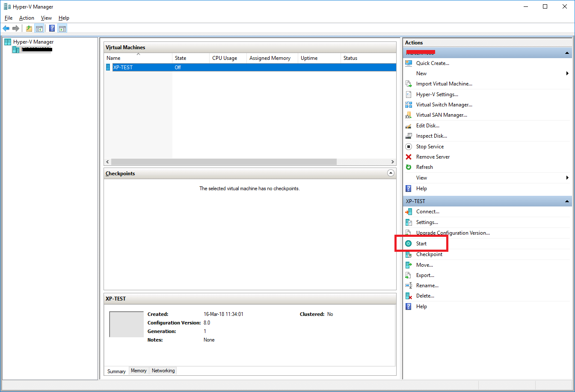
Task: Click the Checkpoint action label
Action: click(429, 254)
